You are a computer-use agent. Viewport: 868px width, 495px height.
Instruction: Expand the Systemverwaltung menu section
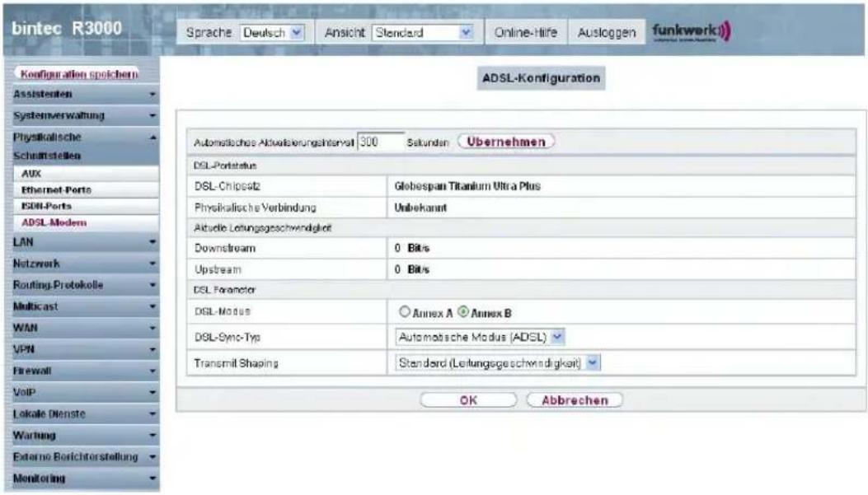85,115
